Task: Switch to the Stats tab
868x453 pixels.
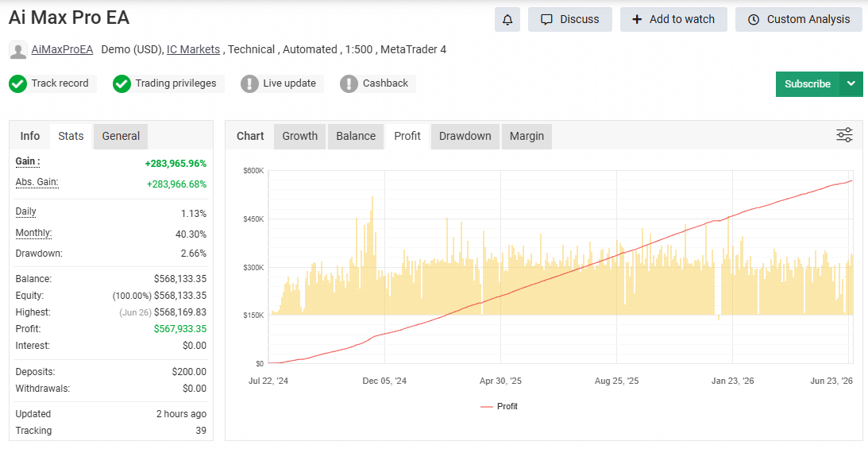Action: point(71,136)
